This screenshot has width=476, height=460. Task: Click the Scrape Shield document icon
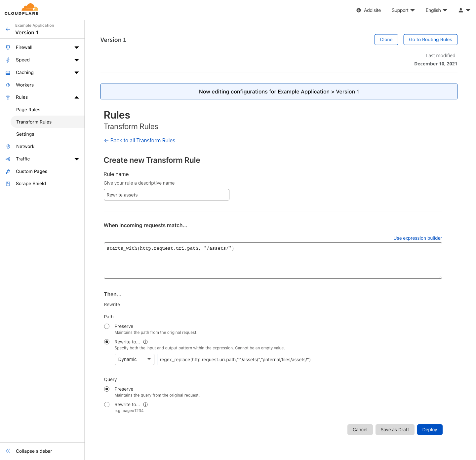pyautogui.click(x=8, y=184)
